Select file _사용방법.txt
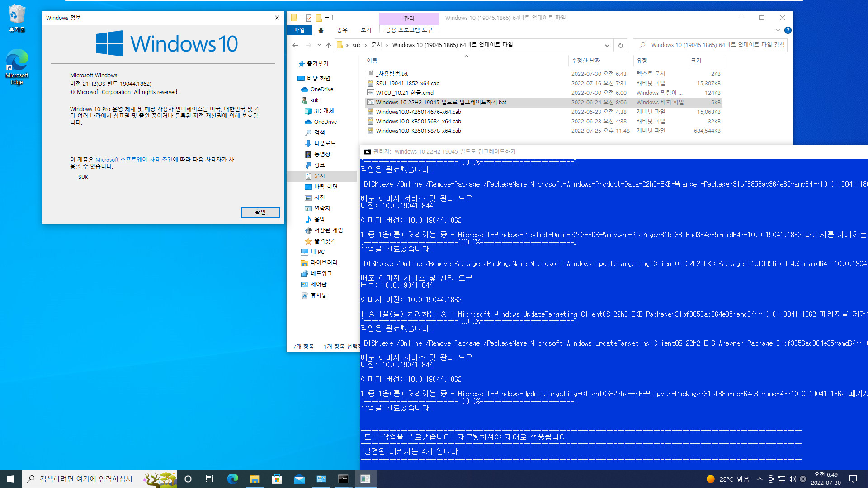Screen dimensions: 868x488 [x=544, y=74]
